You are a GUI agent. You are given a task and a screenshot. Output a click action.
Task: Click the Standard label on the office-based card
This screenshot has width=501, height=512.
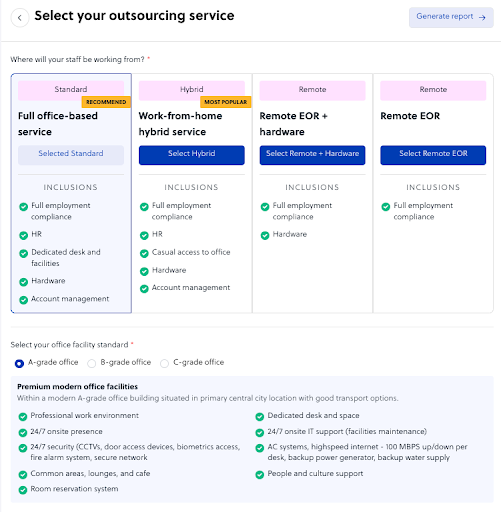[x=71, y=90]
